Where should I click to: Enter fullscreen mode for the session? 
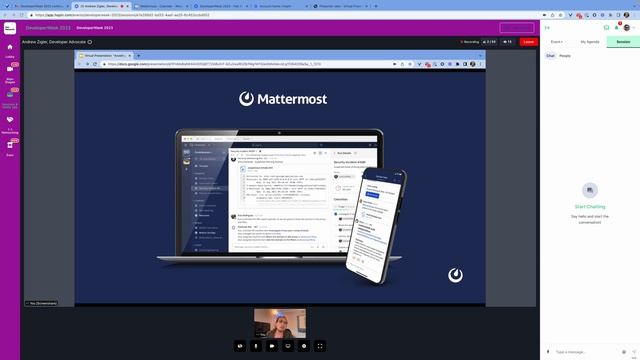point(320,346)
